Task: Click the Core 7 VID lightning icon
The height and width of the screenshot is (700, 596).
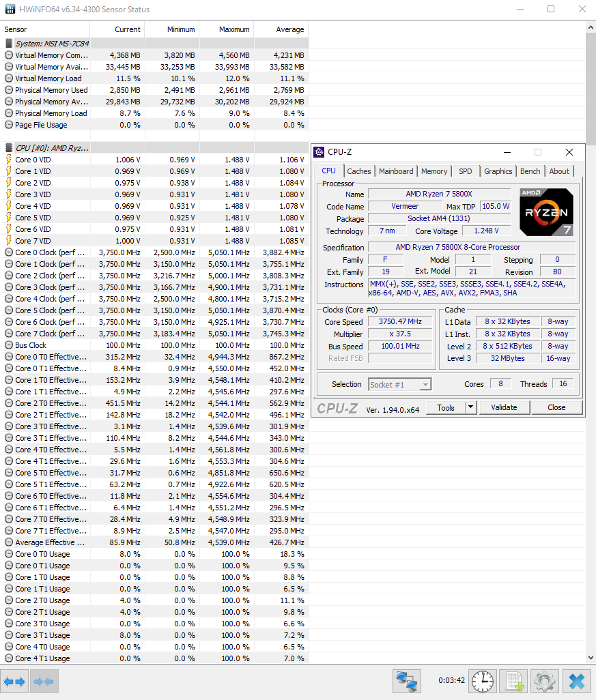Action: [8, 241]
